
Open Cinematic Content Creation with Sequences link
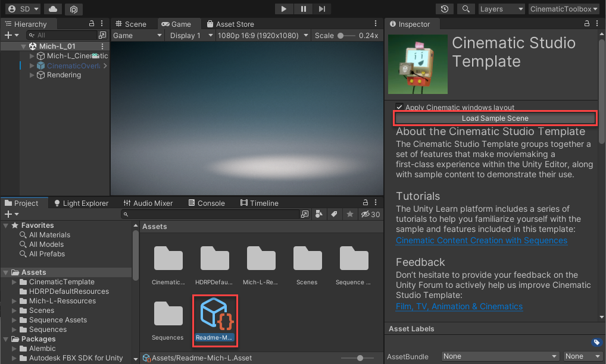(x=481, y=241)
